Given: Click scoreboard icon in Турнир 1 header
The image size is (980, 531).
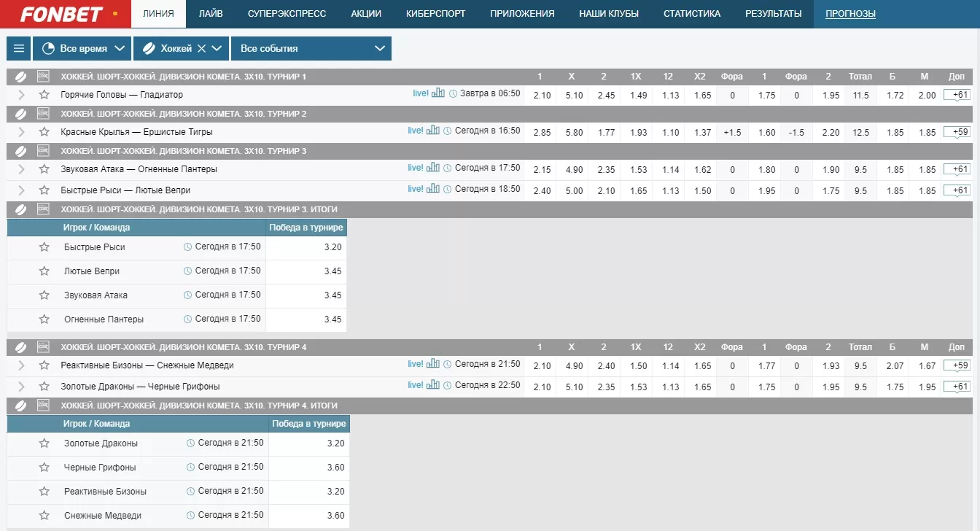Looking at the screenshot, I should 43,77.
